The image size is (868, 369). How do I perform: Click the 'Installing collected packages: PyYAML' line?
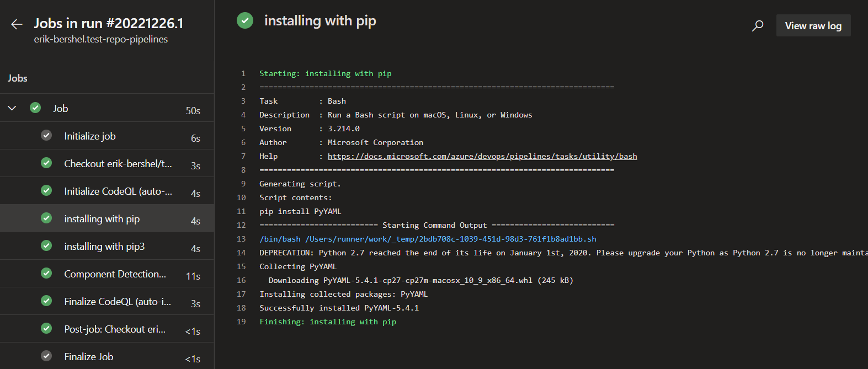coord(344,294)
